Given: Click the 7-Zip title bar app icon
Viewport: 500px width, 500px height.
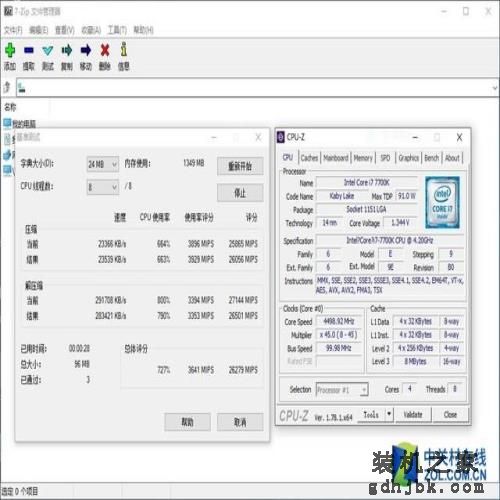Looking at the screenshot, I should (8, 11).
